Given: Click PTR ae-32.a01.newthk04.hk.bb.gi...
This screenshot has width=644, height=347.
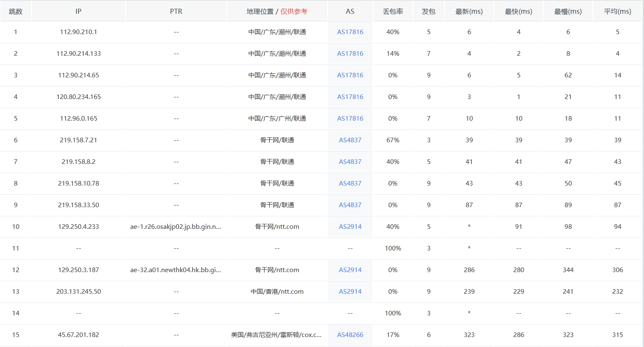Looking at the screenshot, I should point(176,270).
